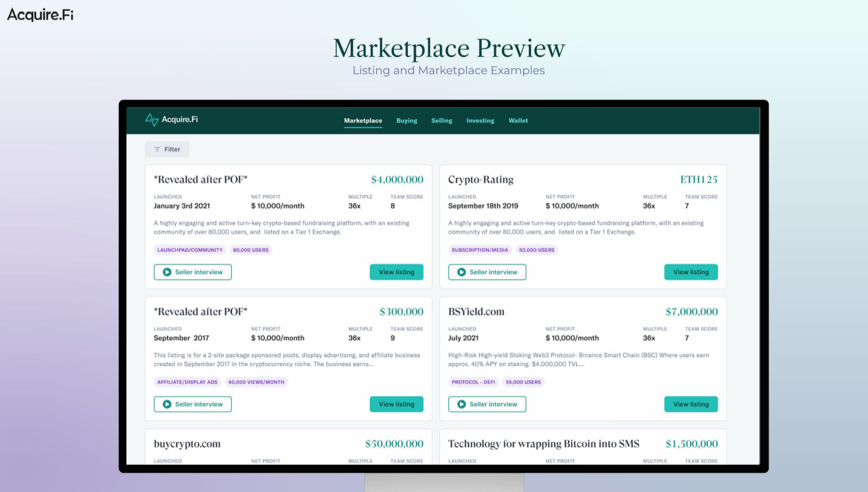This screenshot has width=868, height=492.
Task: Open the Marketplace tab
Action: coord(363,121)
